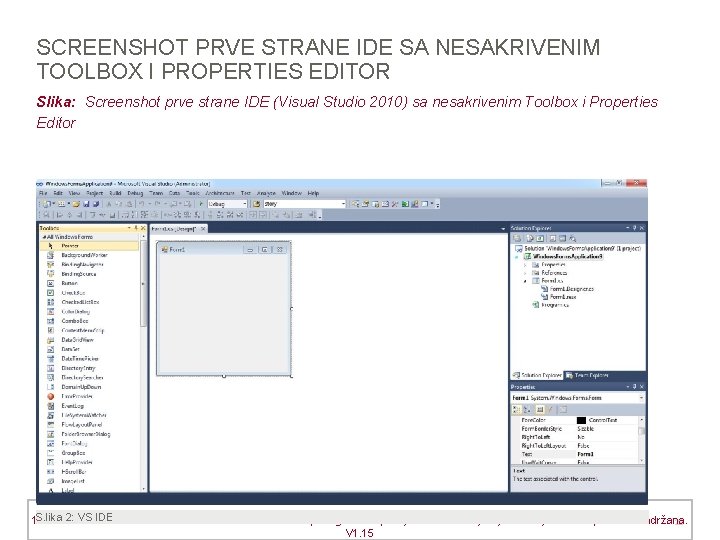Open the View menu
The image size is (720, 540).
(74, 193)
